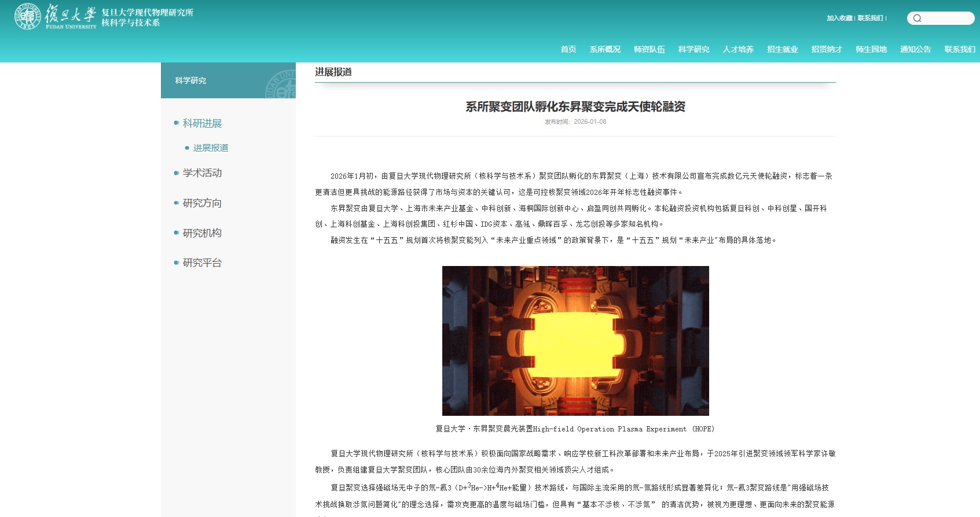Click the image caption mentioning HOPE
This screenshot has width=980, height=517.
[x=575, y=429]
